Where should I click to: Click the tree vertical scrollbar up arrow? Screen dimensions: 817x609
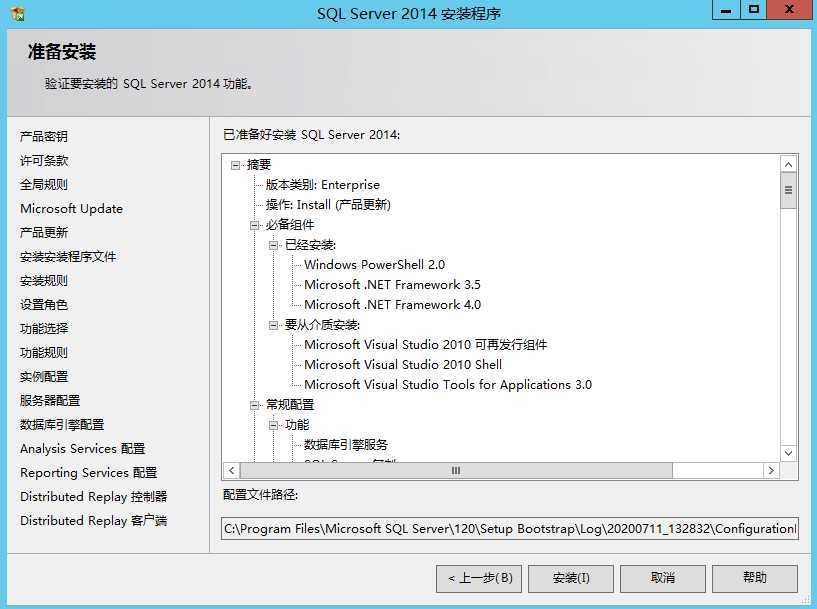click(788, 165)
